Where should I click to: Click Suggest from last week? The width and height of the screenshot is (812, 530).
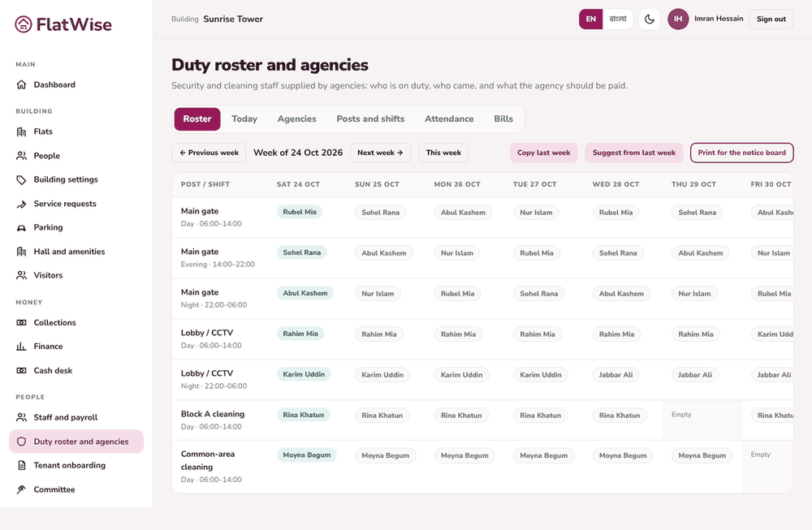634,153
